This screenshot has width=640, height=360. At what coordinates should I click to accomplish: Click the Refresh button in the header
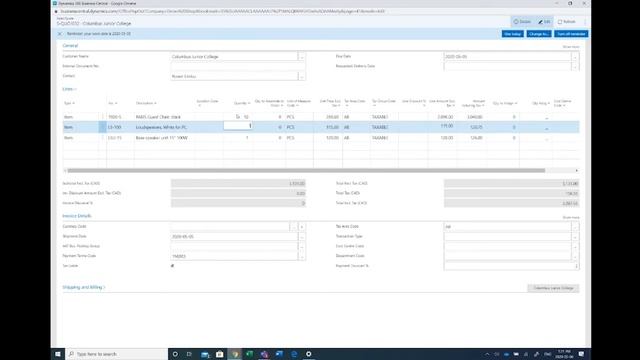(567, 22)
